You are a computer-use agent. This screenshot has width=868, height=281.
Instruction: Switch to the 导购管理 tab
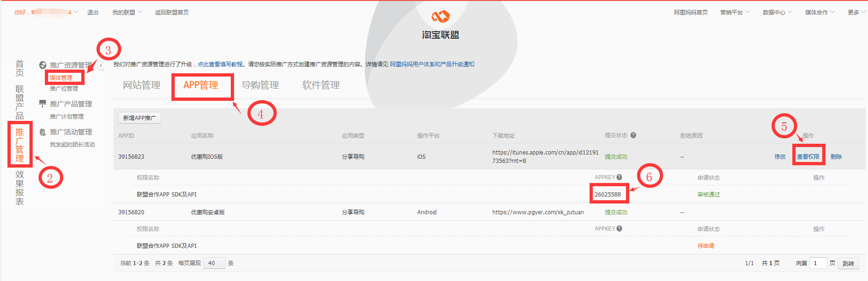(x=260, y=85)
